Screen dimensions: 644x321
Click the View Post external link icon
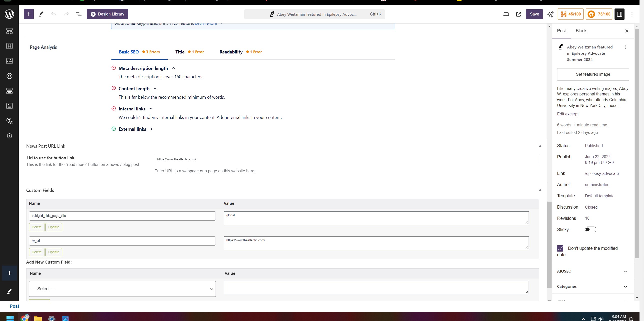coord(519,14)
